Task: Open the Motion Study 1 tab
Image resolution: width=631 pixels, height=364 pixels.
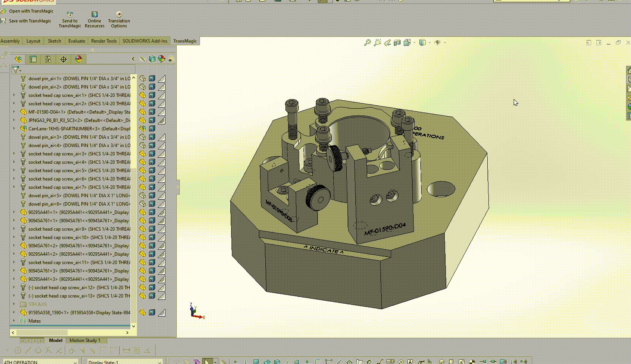Action: pos(85,340)
